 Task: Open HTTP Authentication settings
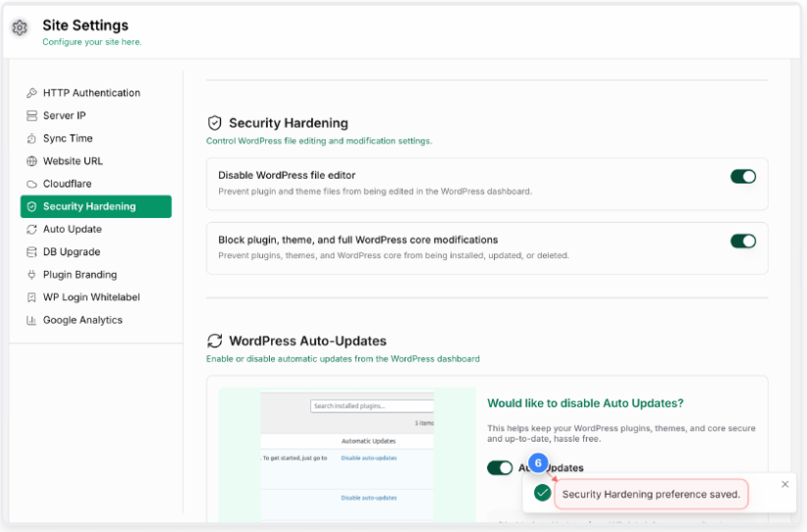pyautogui.click(x=96, y=93)
